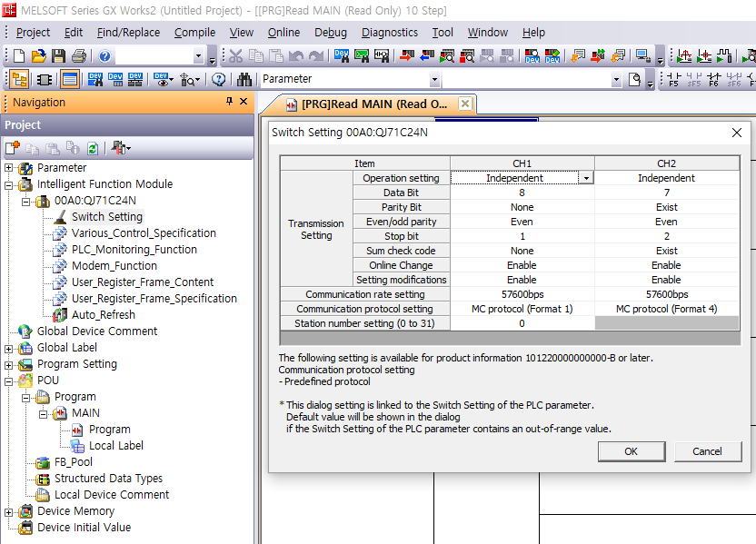
Task: Open the Online menu
Action: tap(283, 33)
